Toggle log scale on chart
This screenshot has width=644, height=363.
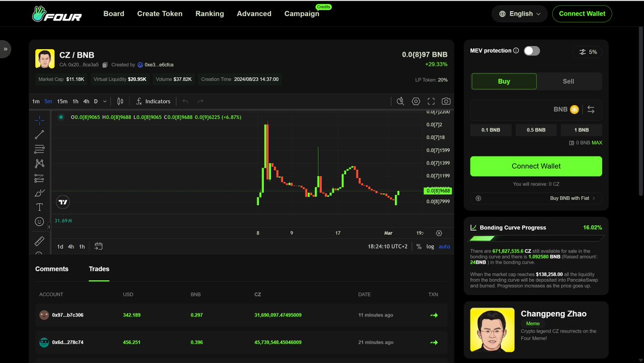[x=430, y=247]
